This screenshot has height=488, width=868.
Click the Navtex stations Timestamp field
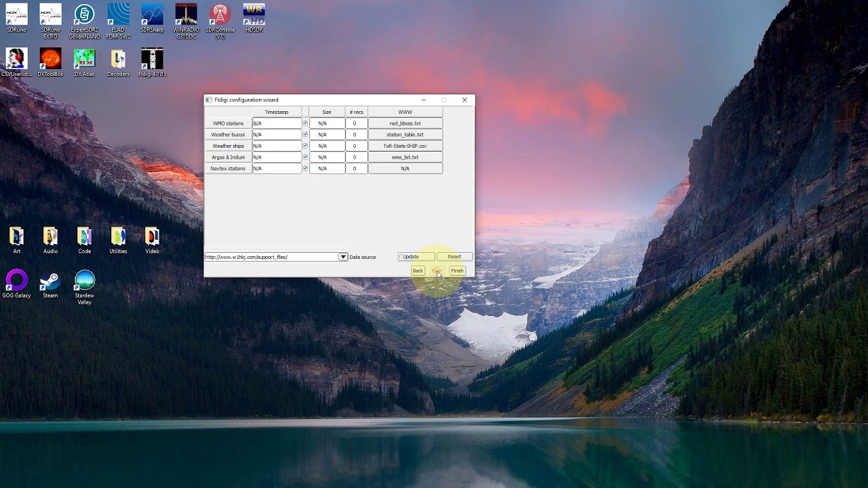277,168
